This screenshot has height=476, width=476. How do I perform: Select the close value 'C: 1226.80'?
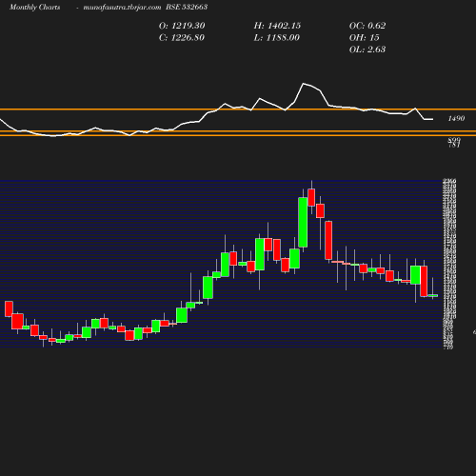pyautogui.click(x=182, y=37)
